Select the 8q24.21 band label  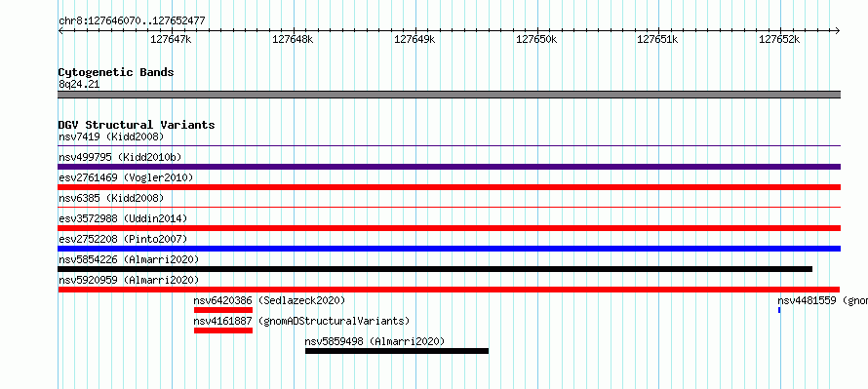(x=79, y=85)
